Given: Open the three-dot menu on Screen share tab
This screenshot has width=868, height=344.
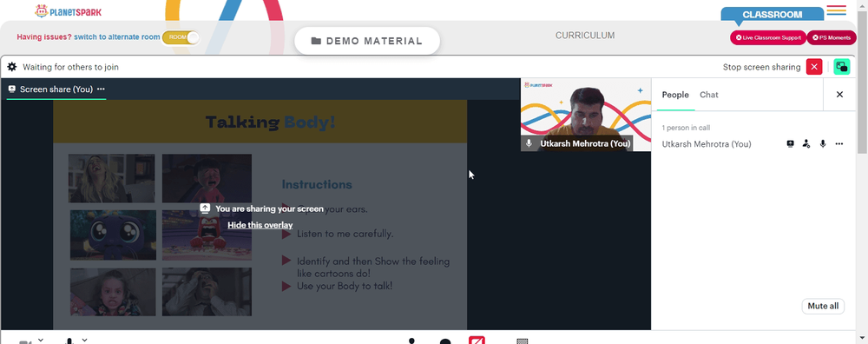Looking at the screenshot, I should [x=101, y=89].
